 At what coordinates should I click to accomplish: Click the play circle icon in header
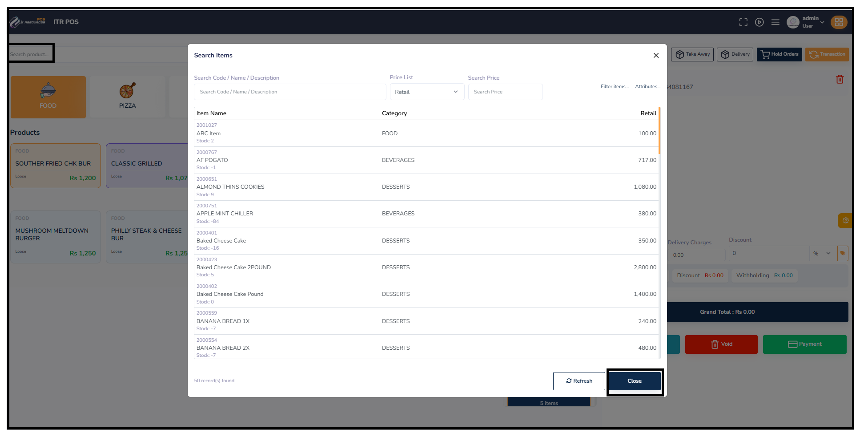759,22
